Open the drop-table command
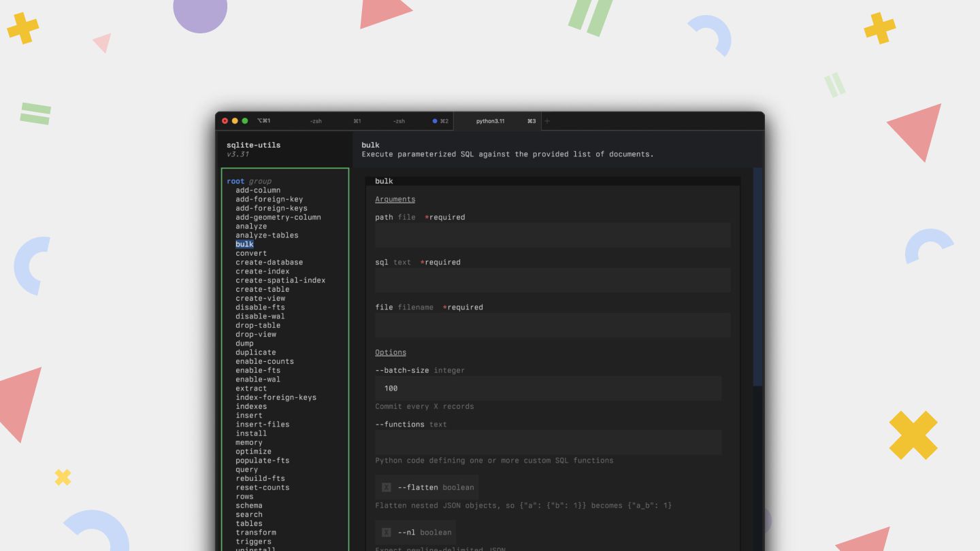980x551 pixels. (x=258, y=325)
